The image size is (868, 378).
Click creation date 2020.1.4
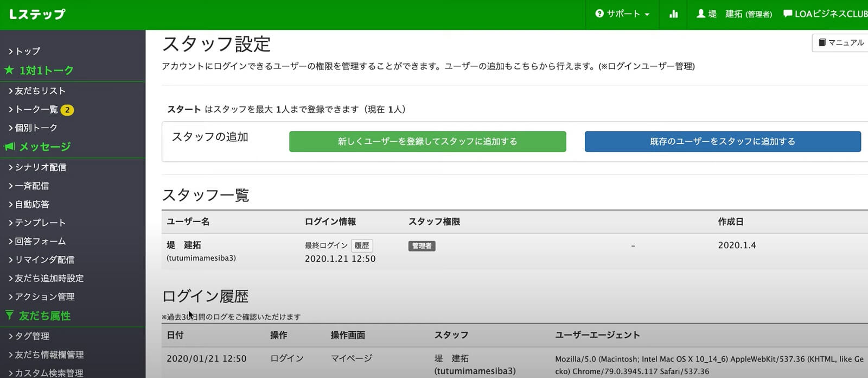click(737, 245)
